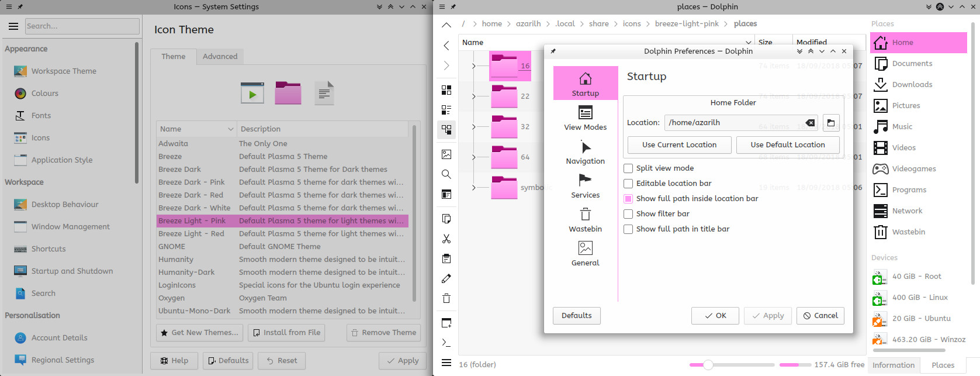
Task: Select the 40 GiB - Root device
Action: click(919, 277)
